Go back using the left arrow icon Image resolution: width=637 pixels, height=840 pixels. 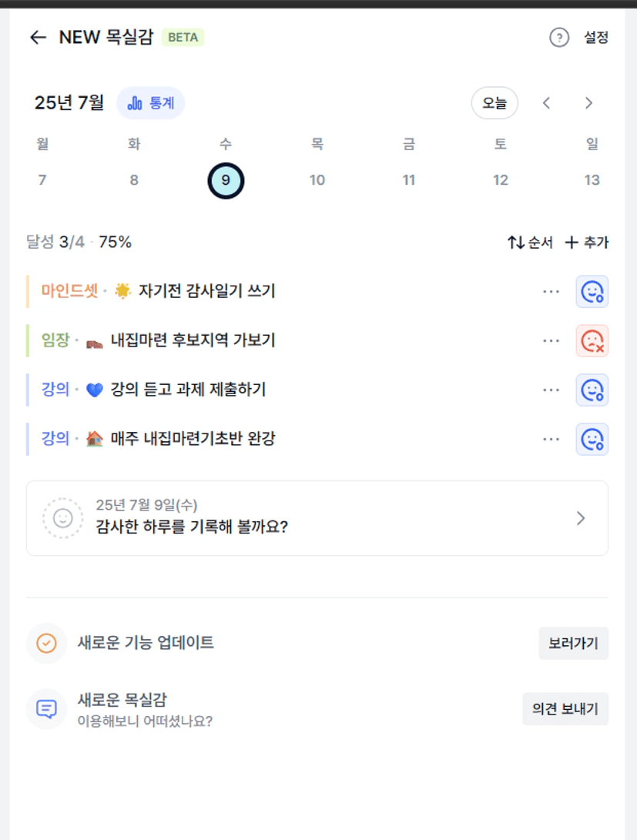click(x=38, y=38)
